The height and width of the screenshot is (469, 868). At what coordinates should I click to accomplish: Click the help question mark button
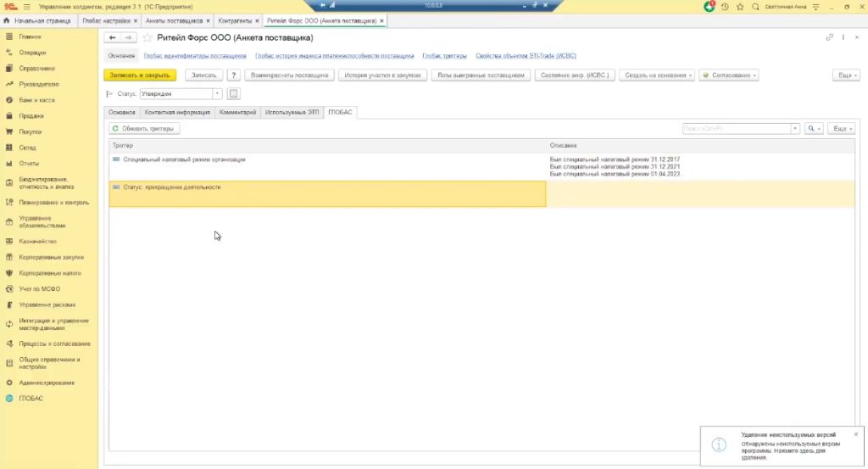tap(235, 75)
